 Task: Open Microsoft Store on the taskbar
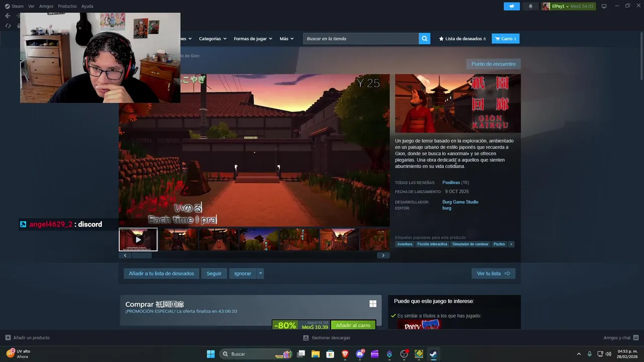[330, 354]
